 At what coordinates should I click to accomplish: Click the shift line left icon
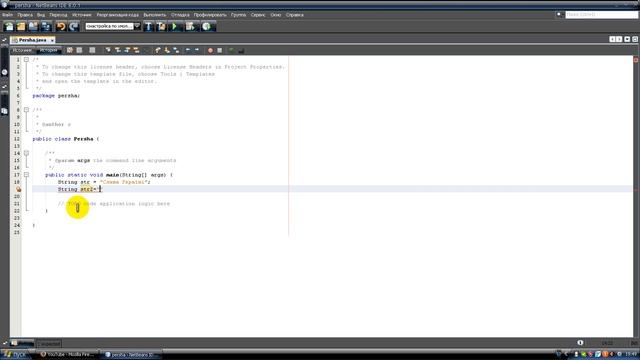(x=188, y=50)
